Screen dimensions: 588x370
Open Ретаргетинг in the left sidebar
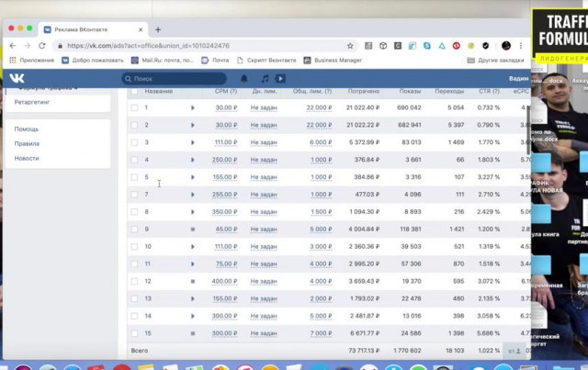coord(32,105)
